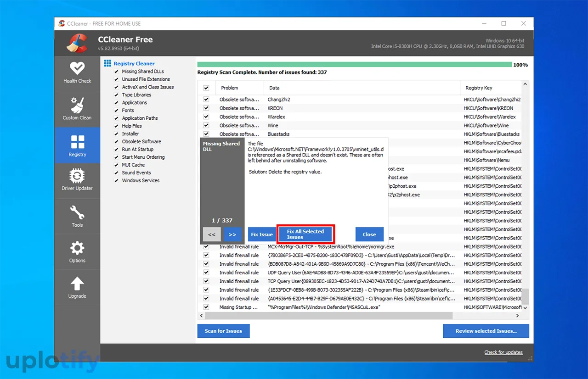
Task: Select the Registry Cleaner heading
Action: point(134,64)
